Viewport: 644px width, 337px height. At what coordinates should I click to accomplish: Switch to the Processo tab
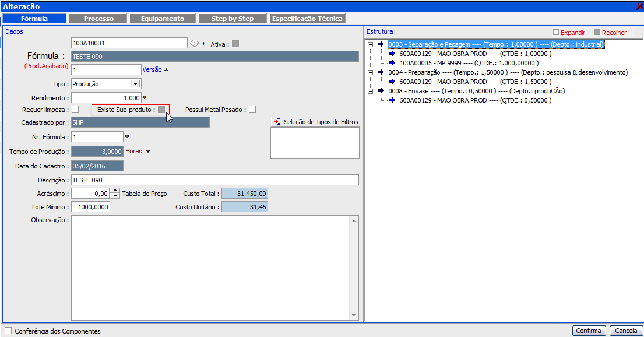(x=98, y=19)
